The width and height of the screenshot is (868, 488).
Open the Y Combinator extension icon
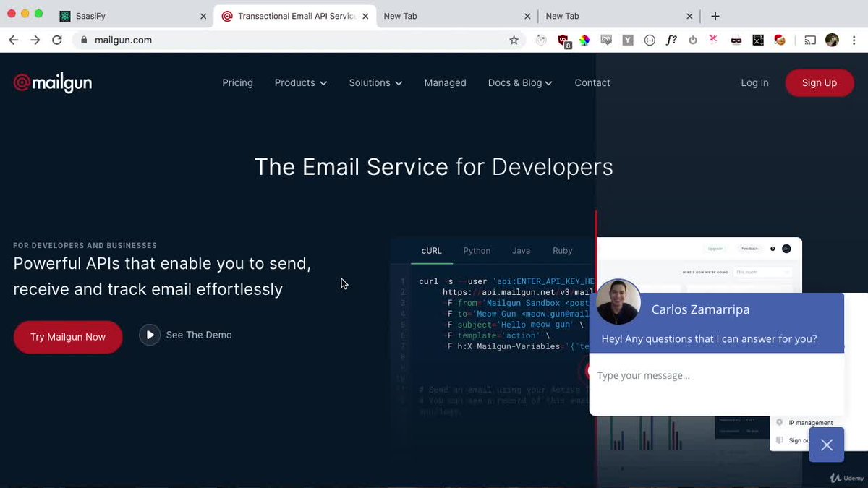(x=628, y=40)
